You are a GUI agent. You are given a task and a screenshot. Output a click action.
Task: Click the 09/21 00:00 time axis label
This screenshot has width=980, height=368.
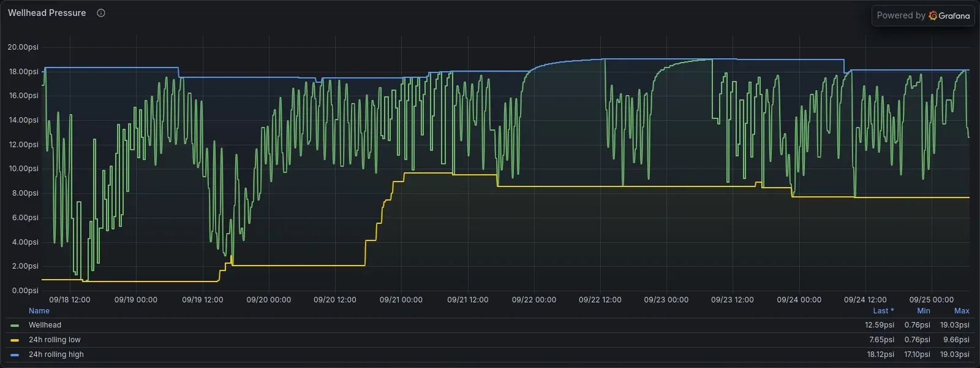(x=401, y=300)
